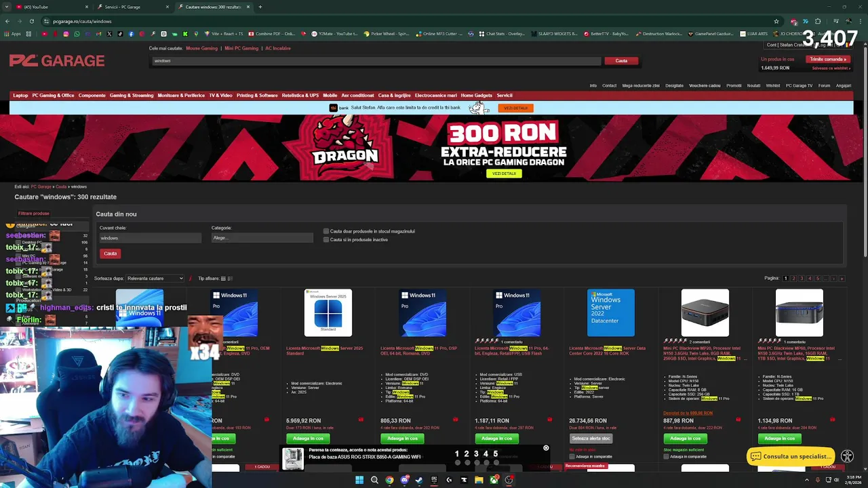Click the browser address bar
Screen dimensions: 868x488
point(407,21)
